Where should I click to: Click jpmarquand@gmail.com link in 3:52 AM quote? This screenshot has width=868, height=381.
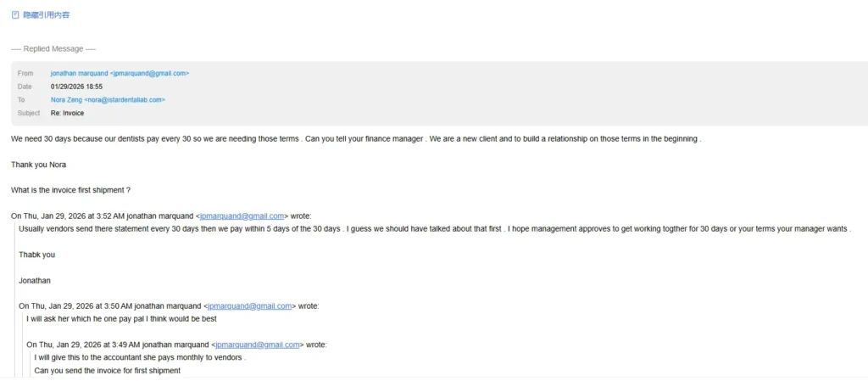242,216
